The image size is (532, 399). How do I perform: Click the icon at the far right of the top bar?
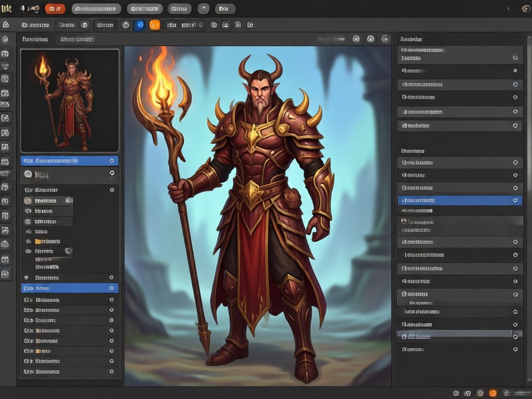(526, 9)
